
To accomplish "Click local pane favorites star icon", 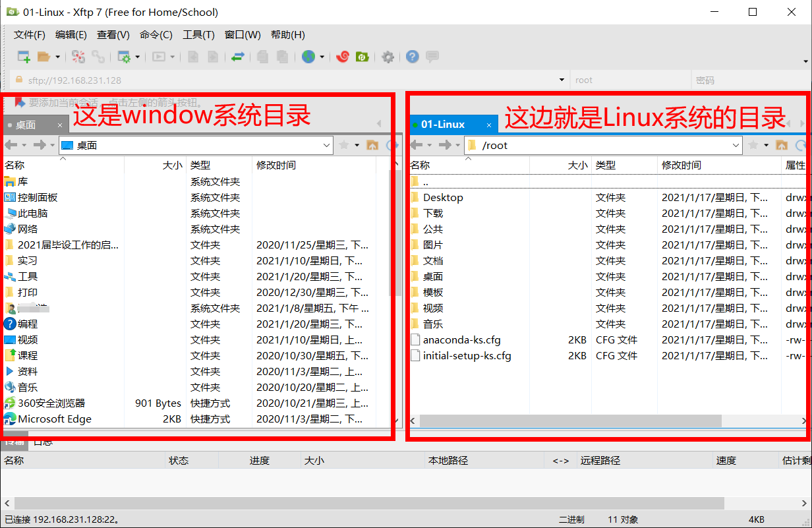I will point(344,145).
